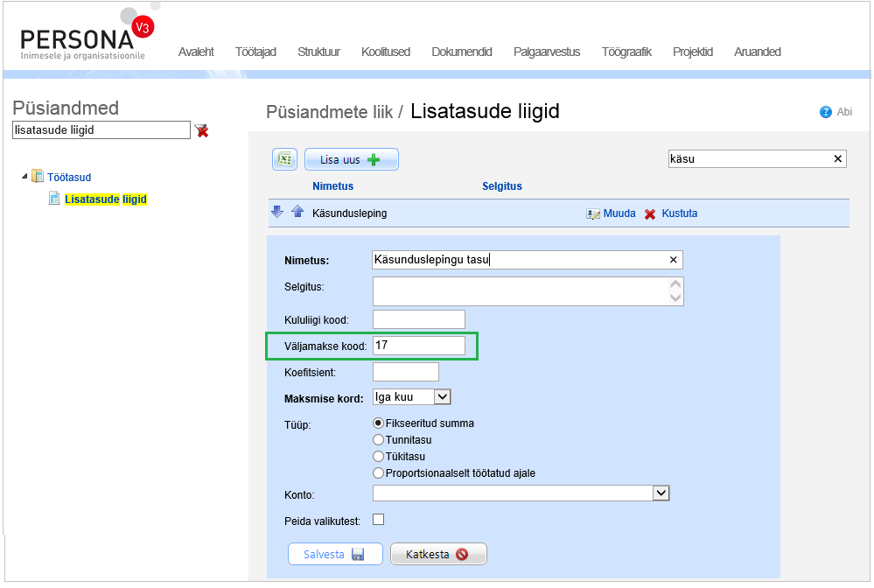Select the Tunnitasu radio button
874x588 pixels.
(x=379, y=440)
